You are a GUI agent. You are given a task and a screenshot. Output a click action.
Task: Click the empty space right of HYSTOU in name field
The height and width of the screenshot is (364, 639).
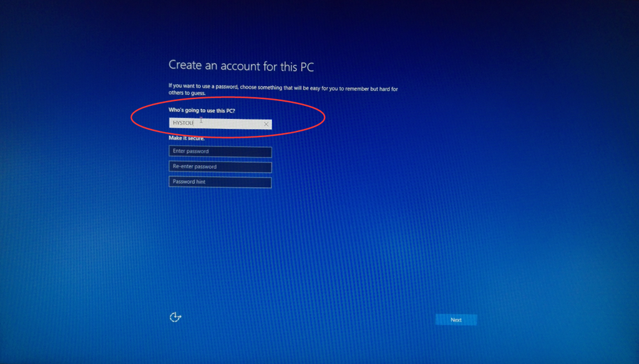231,124
